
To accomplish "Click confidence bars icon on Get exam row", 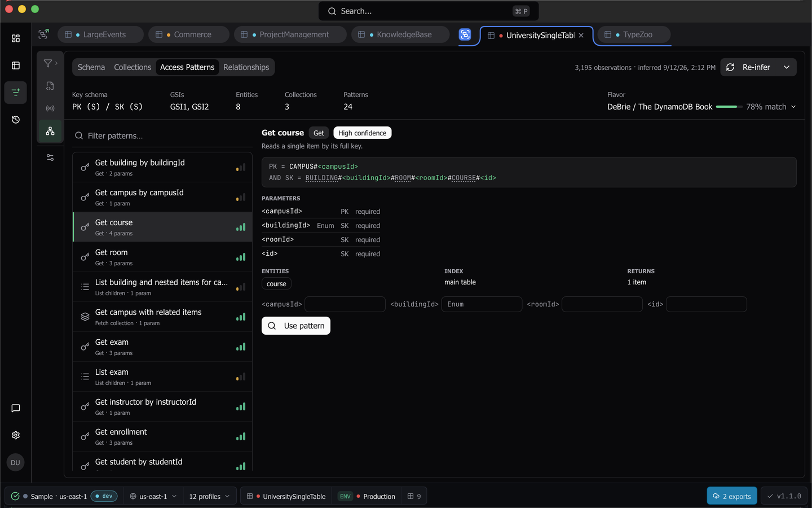I will 241,347.
